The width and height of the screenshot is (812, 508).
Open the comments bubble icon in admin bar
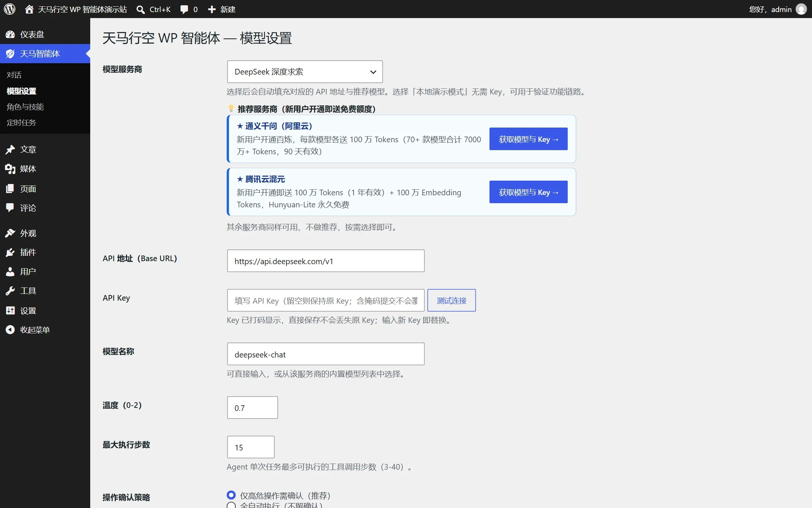point(184,9)
